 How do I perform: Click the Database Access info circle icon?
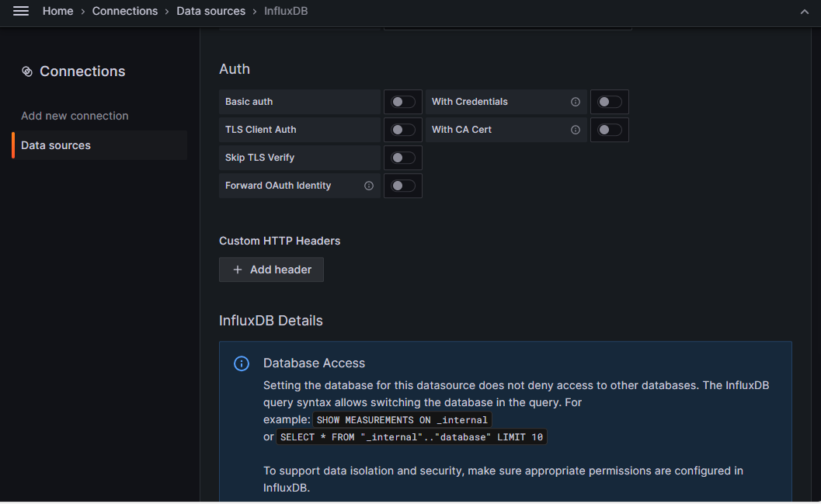[x=242, y=363]
